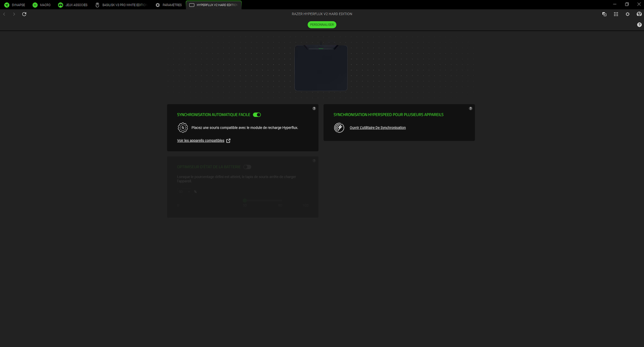Viewport: 644px width, 347px height.
Task: Open help for battery optimizer card
Action: point(314,161)
